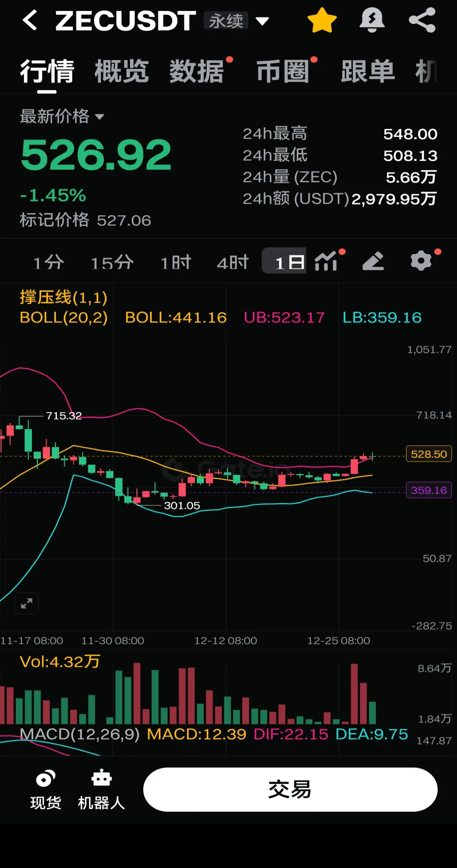Toggle the favorite star for ZECUSDT

(322, 21)
